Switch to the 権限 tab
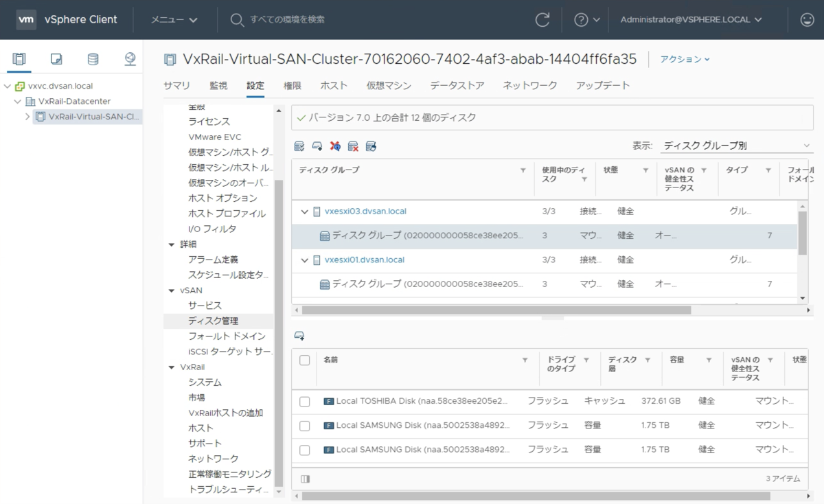This screenshot has width=824, height=504. tap(293, 86)
